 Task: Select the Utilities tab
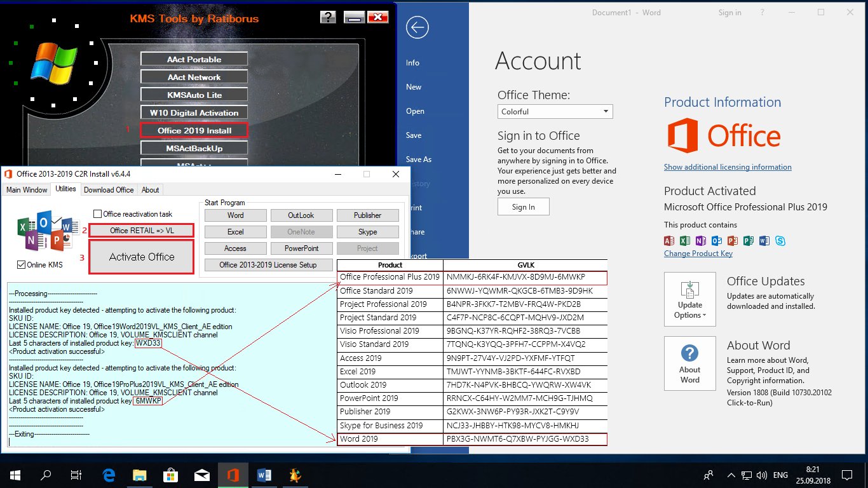coord(65,189)
